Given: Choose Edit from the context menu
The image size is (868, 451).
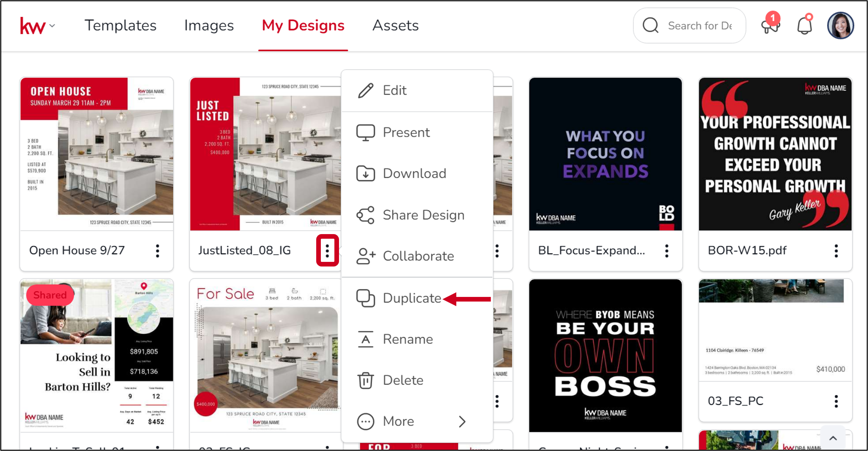Looking at the screenshot, I should pyautogui.click(x=417, y=90).
